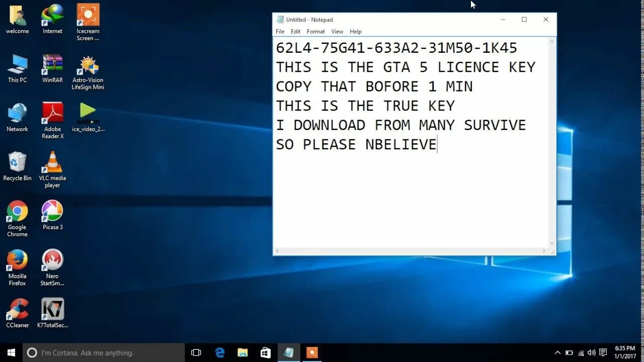Open Notepad's File menu
The height and width of the screenshot is (362, 644).
[x=280, y=31]
